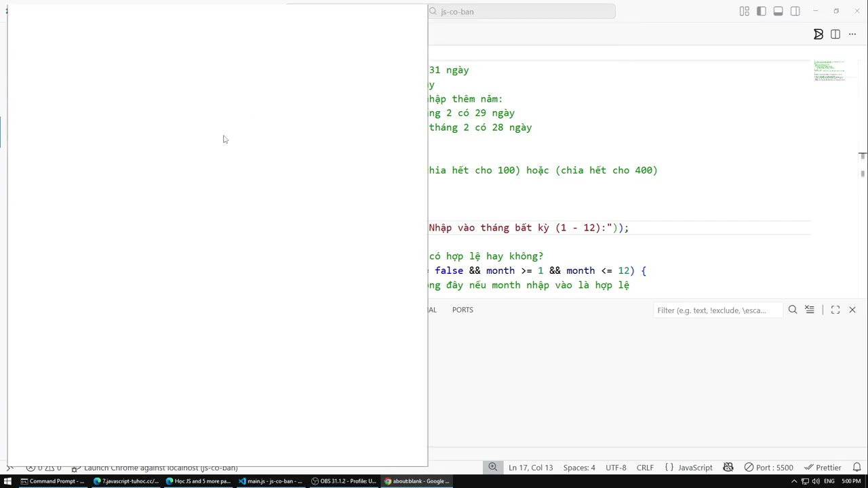Clear the panel output list icon
This screenshot has width=868, height=488.
[x=810, y=310]
